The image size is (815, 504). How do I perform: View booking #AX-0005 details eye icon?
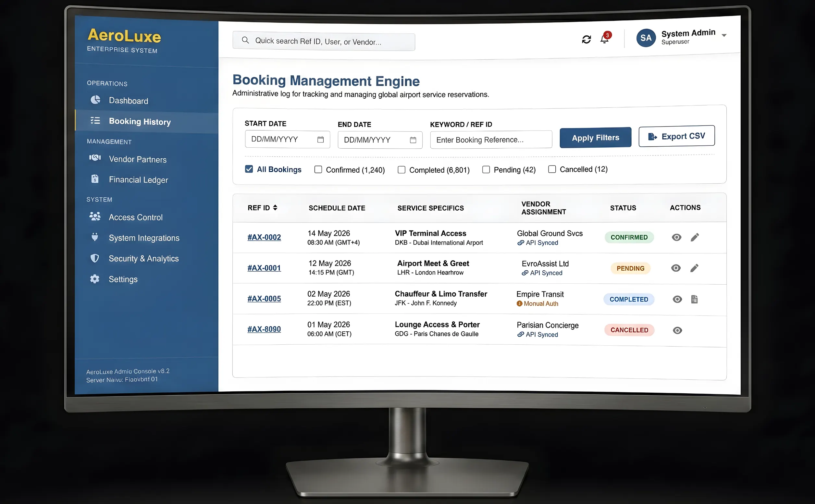pyautogui.click(x=677, y=299)
